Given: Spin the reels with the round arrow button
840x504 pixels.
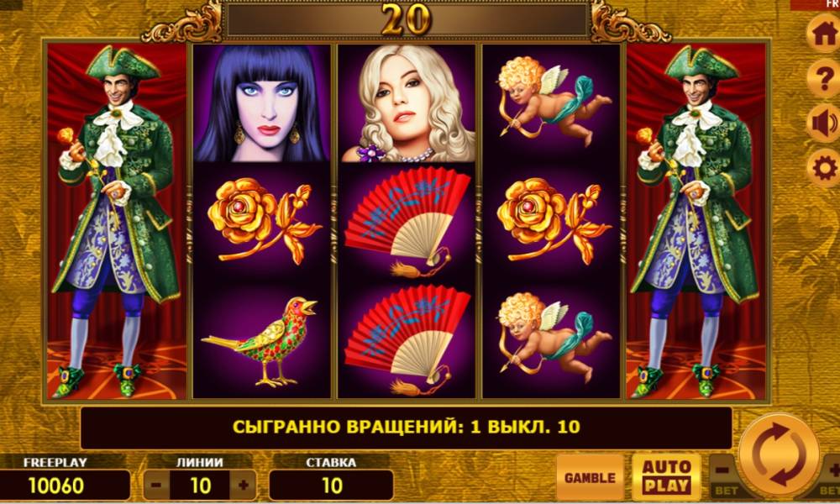Looking at the screenshot, I should pyautogui.click(x=779, y=454).
